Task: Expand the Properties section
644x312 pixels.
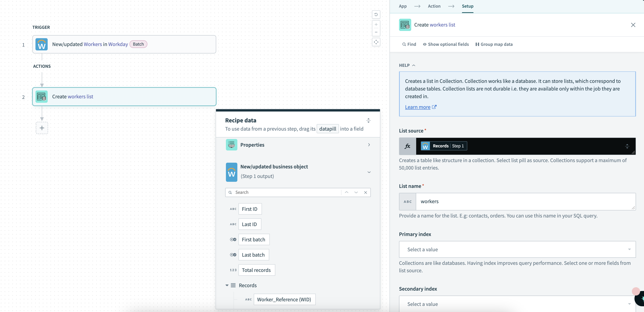Action: (x=369, y=145)
